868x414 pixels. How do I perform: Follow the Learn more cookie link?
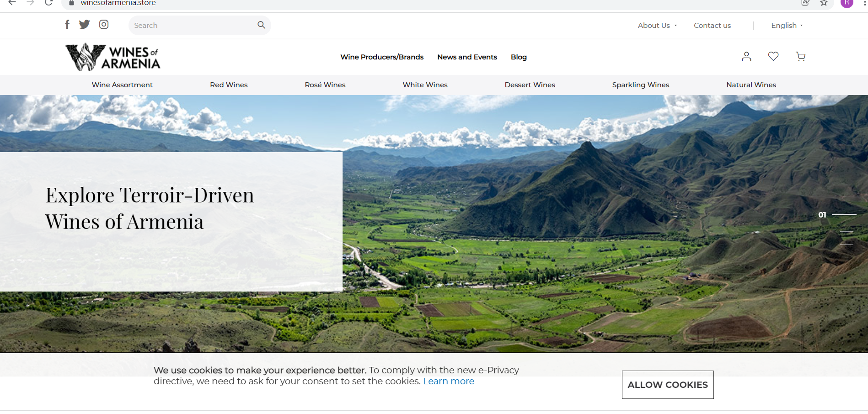(448, 382)
